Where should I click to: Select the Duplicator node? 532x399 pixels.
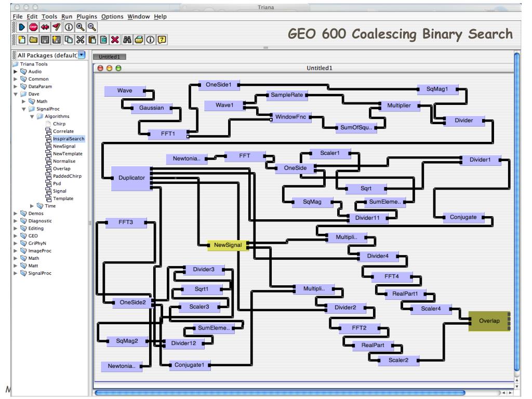[131, 178]
